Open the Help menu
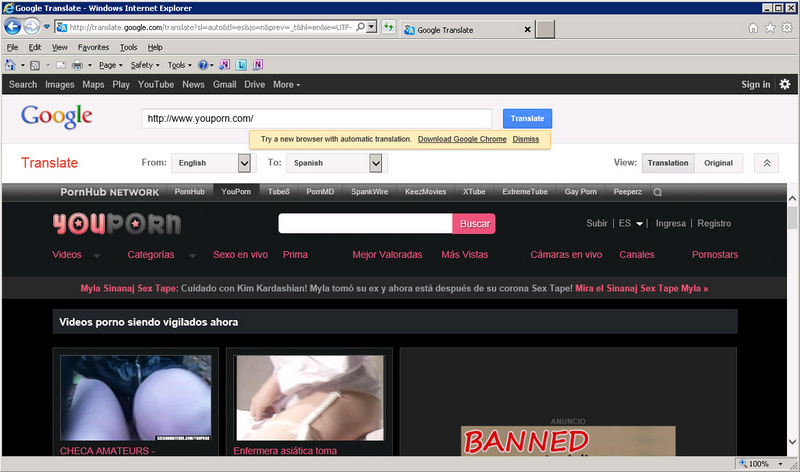This screenshot has height=472, width=800. pyautogui.click(x=155, y=47)
